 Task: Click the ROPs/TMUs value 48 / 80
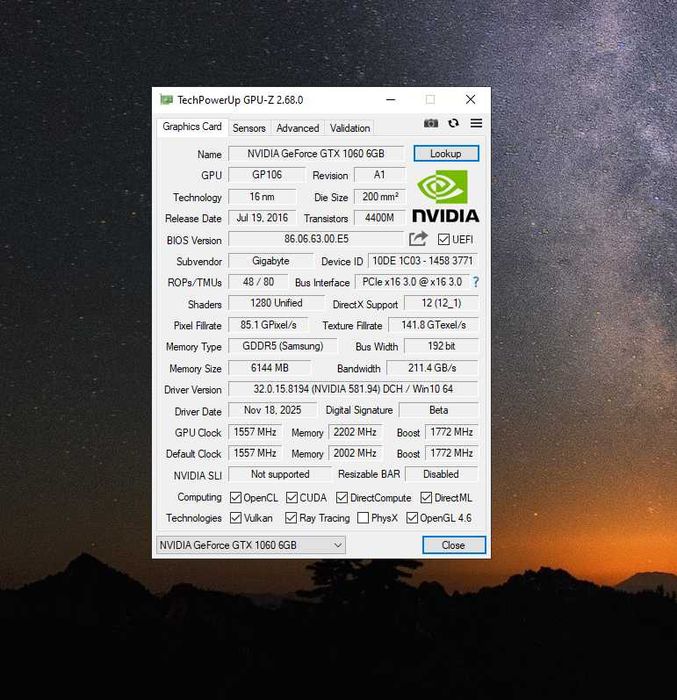(258, 282)
